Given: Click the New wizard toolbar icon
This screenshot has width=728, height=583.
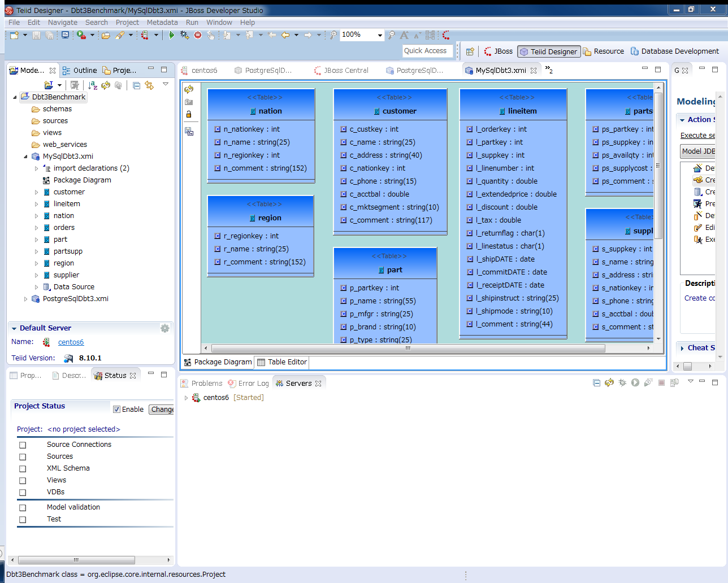Looking at the screenshot, I should pyautogui.click(x=15, y=35).
